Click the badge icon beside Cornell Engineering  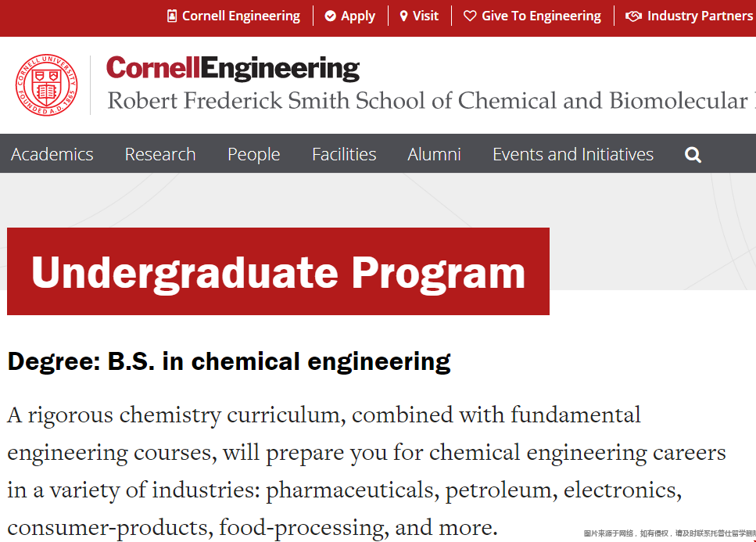[x=172, y=16]
